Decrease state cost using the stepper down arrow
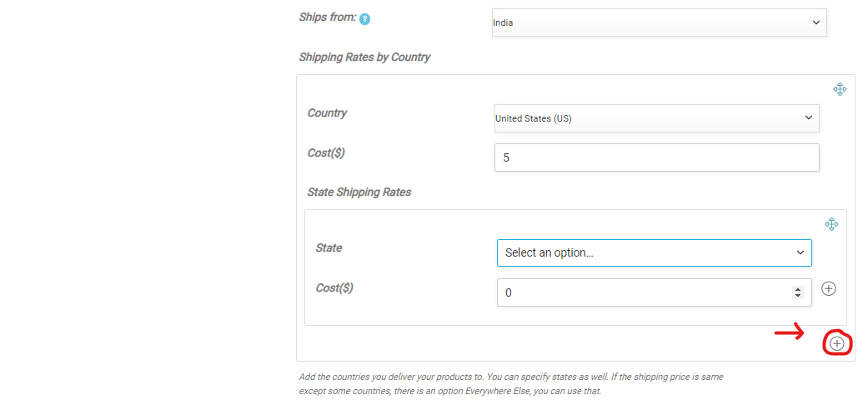The width and height of the screenshot is (868, 410). pyautogui.click(x=798, y=296)
